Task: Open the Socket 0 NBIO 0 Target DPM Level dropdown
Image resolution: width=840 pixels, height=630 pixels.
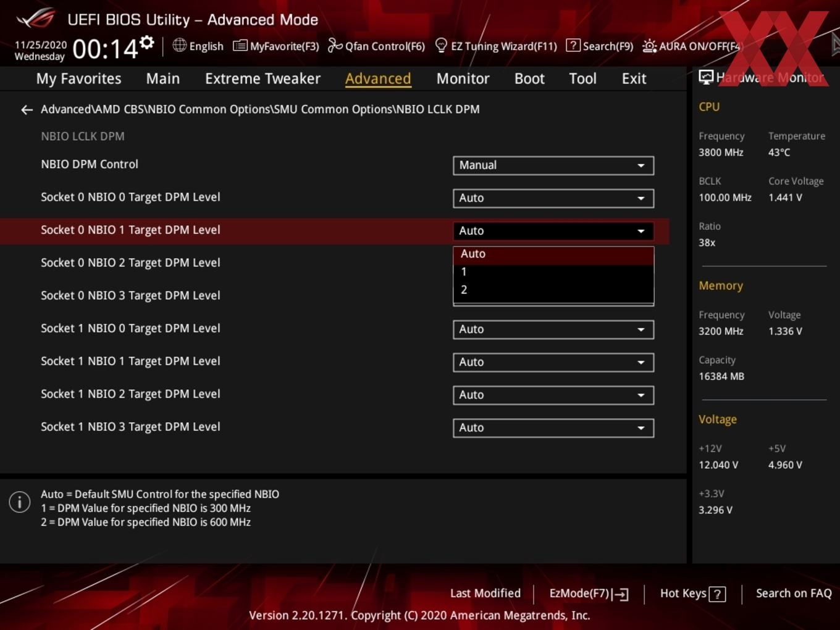Action: [x=553, y=198]
